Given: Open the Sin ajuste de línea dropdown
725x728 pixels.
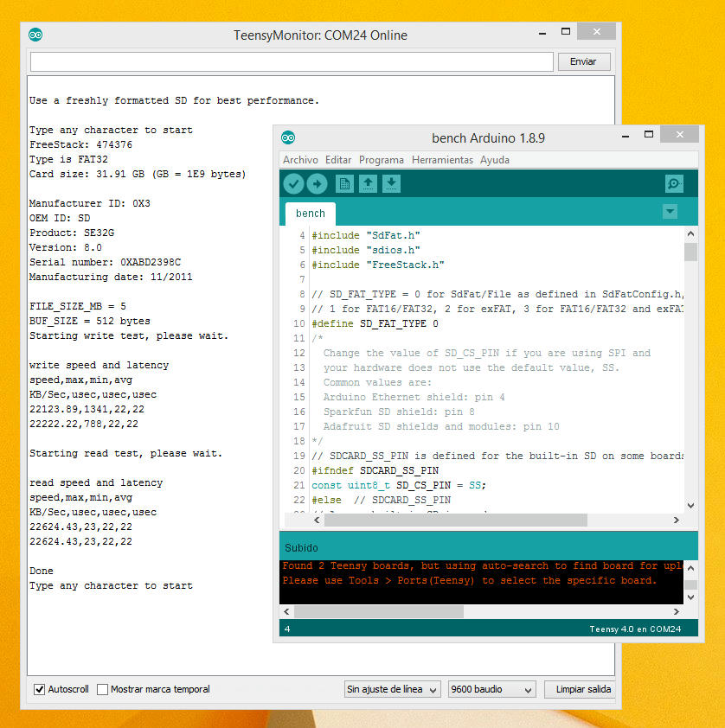Looking at the screenshot, I should coord(393,689).
